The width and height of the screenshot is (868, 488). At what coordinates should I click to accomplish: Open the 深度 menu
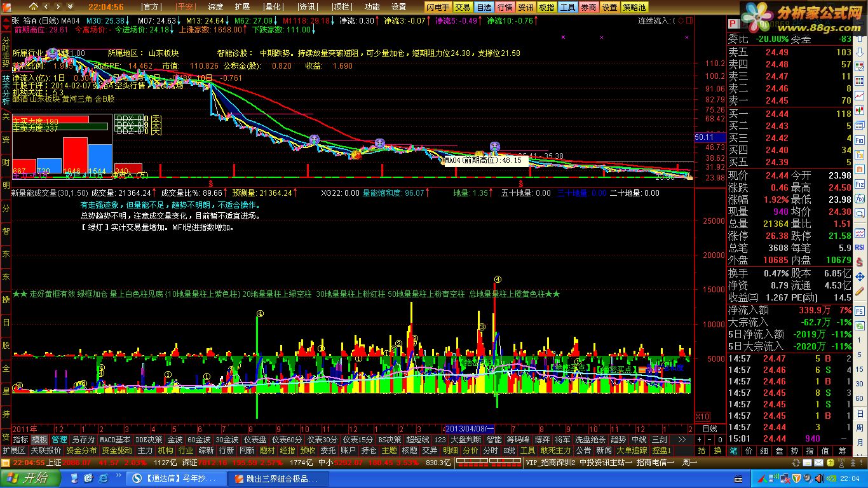coord(216,7)
